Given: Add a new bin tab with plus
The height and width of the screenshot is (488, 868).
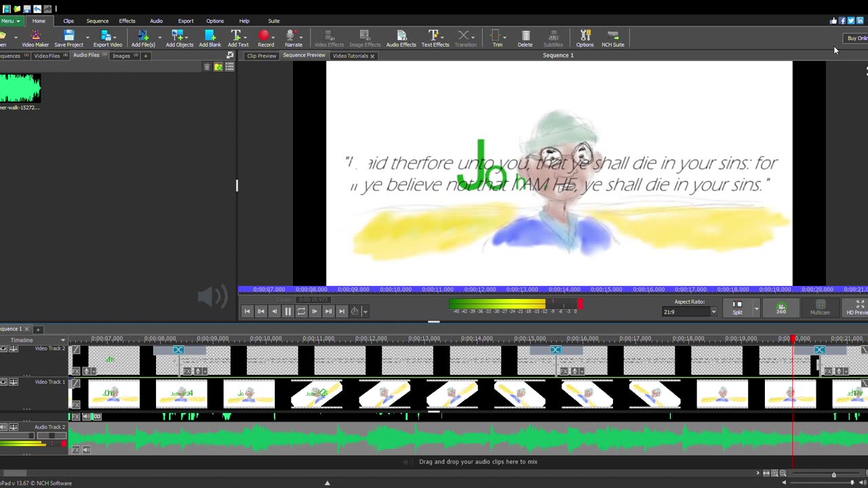Looking at the screenshot, I should tap(145, 56).
